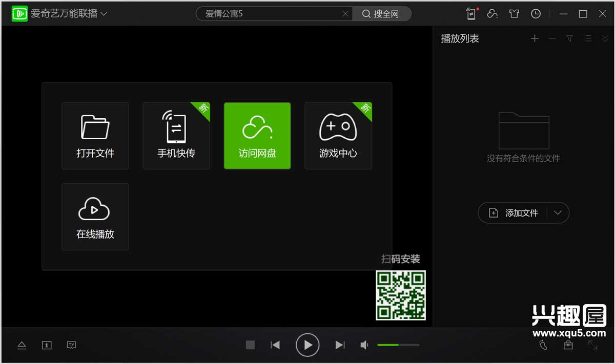615x364 pixels.
Task: Focus the search box containing 爱情公寓5
Action: 274,14
